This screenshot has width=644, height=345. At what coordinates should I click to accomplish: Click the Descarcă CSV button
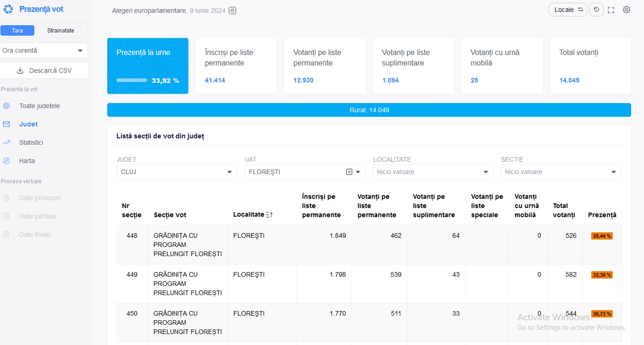click(x=44, y=70)
